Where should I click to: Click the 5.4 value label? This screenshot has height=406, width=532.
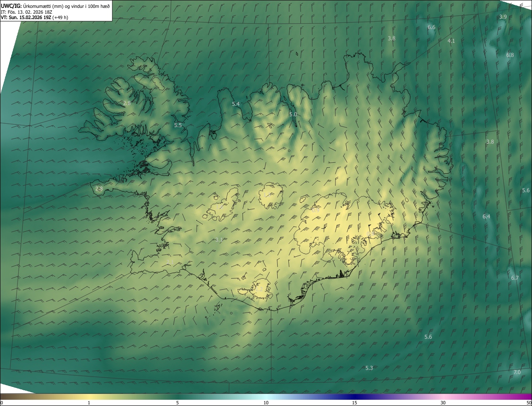[x=236, y=104]
